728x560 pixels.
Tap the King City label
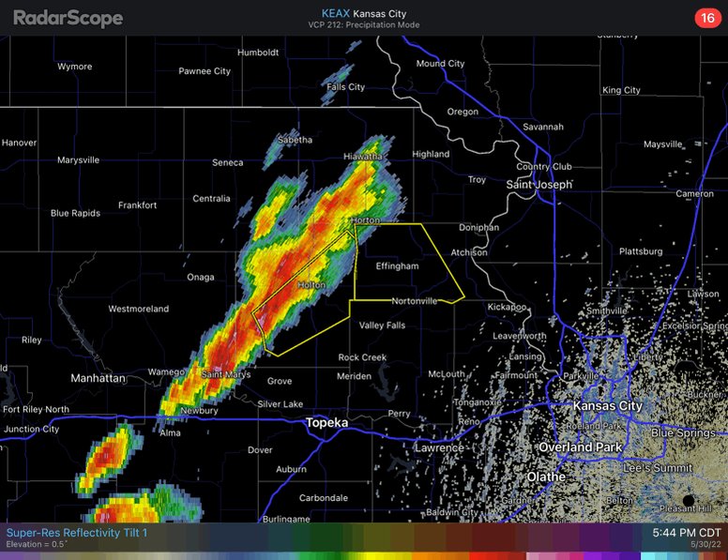[621, 90]
